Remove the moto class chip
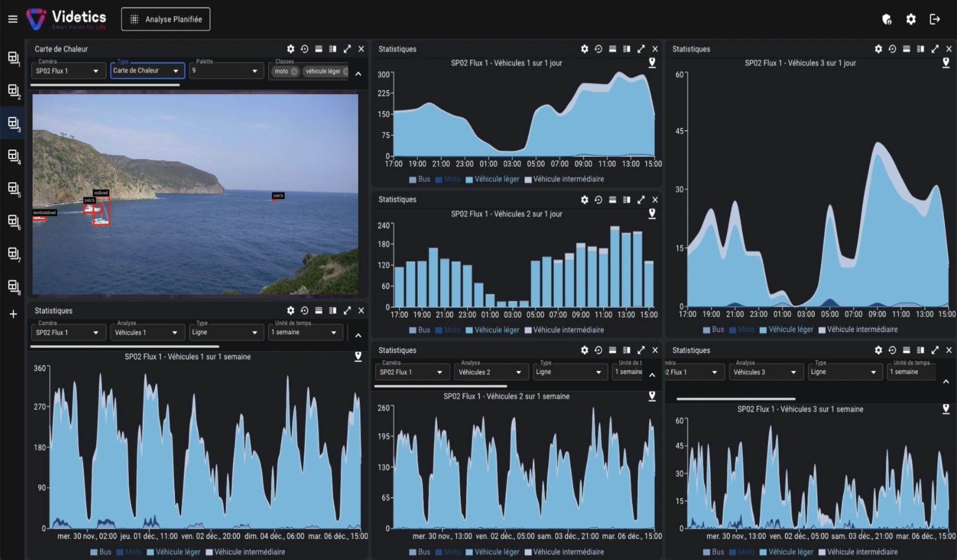The image size is (957, 560). [x=294, y=72]
